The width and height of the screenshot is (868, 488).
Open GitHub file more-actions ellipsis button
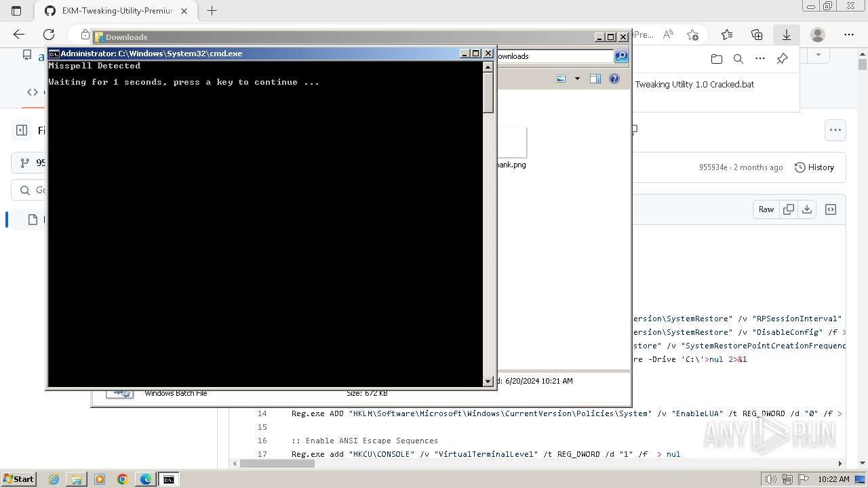[835, 130]
